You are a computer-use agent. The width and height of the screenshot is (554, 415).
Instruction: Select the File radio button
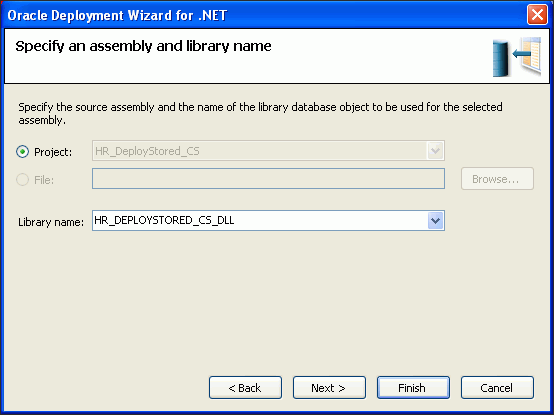[x=23, y=180]
